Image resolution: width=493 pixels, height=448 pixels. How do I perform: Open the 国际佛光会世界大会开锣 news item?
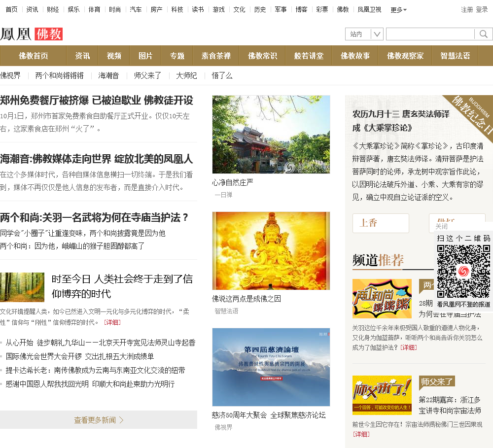(x=80, y=356)
